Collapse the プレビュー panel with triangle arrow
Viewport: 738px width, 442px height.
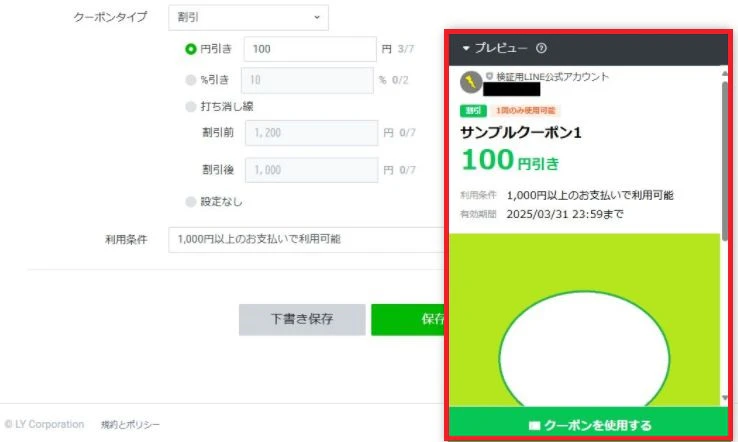[x=466, y=48]
